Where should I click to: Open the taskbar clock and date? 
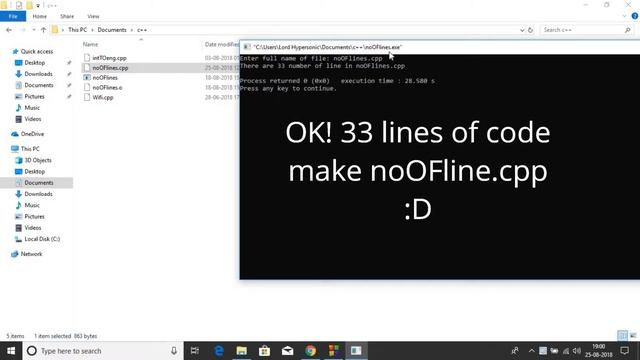(x=599, y=351)
